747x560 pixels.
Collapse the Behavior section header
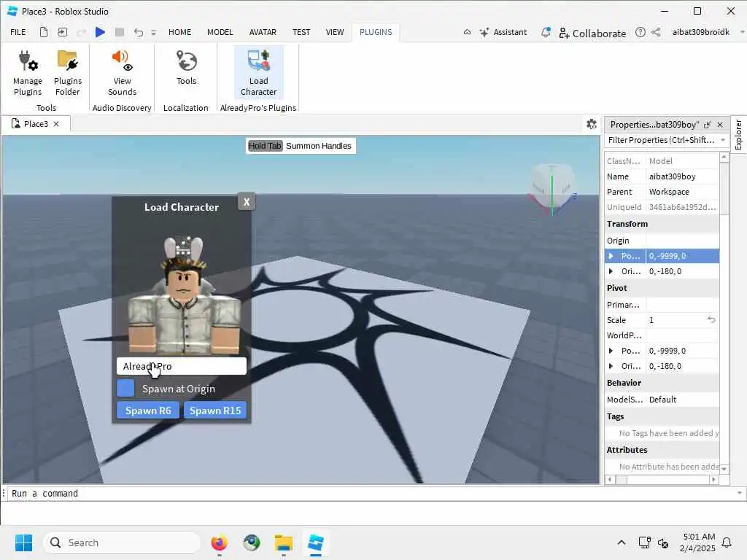[x=662, y=383]
